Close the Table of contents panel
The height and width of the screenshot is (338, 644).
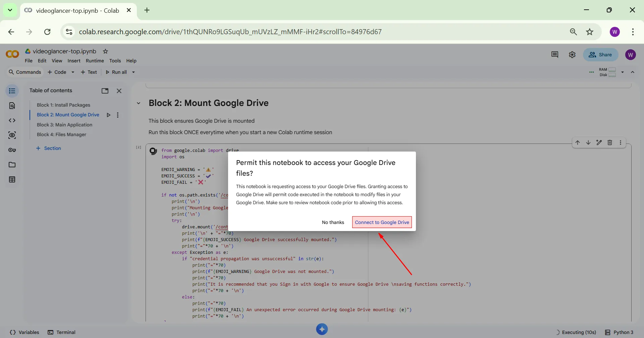pyautogui.click(x=119, y=91)
